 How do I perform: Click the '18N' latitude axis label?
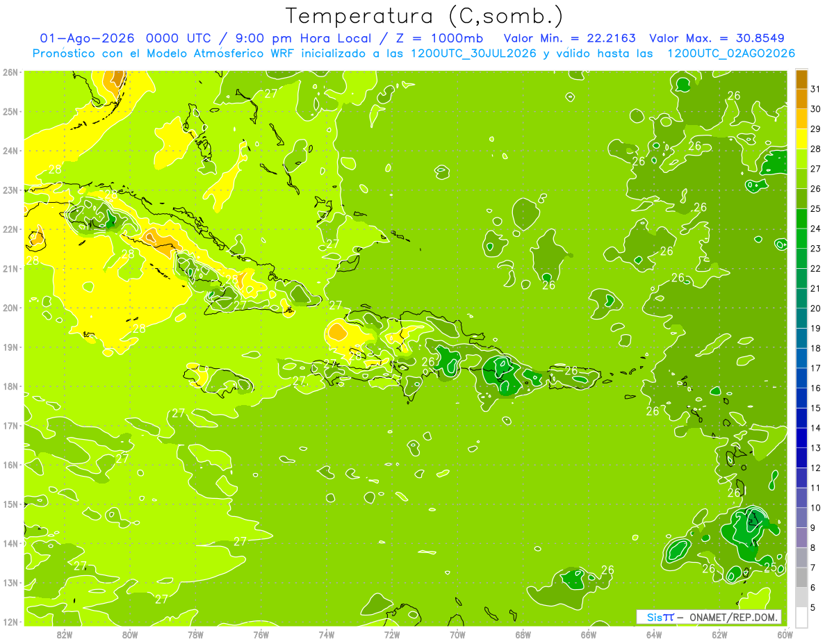(11, 386)
